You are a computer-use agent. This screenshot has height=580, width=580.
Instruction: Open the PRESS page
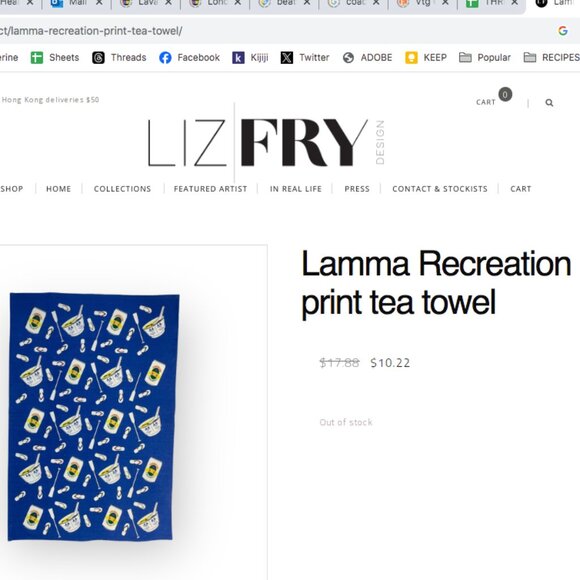click(357, 189)
